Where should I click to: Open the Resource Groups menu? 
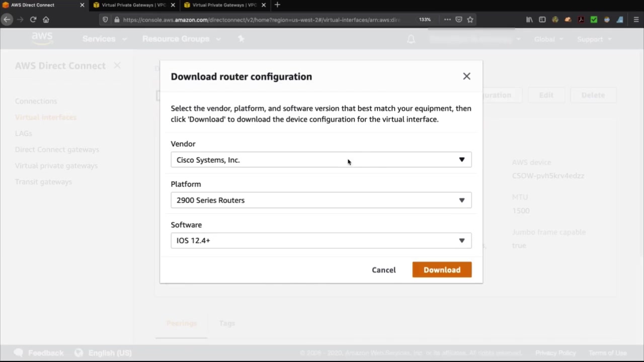coord(181,39)
